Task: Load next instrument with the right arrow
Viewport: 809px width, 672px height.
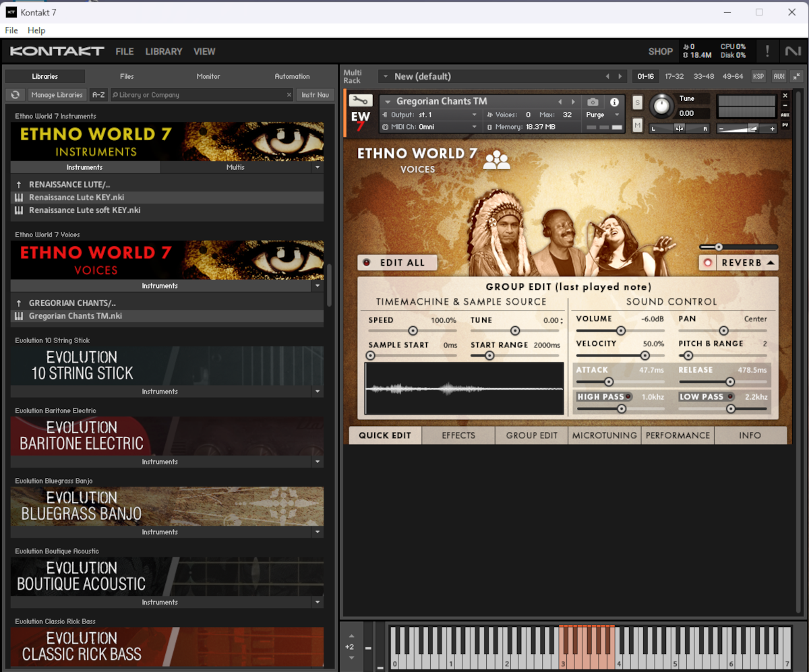Action: (572, 102)
